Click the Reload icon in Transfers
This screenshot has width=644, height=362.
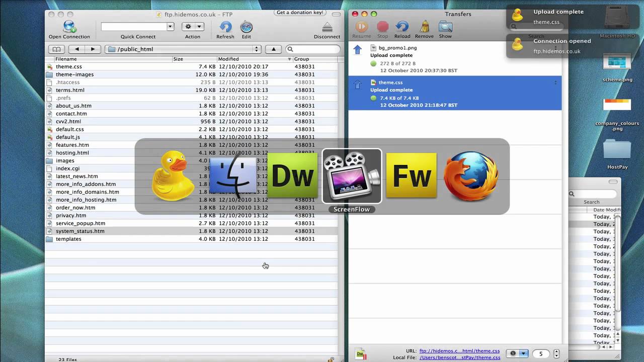click(402, 27)
